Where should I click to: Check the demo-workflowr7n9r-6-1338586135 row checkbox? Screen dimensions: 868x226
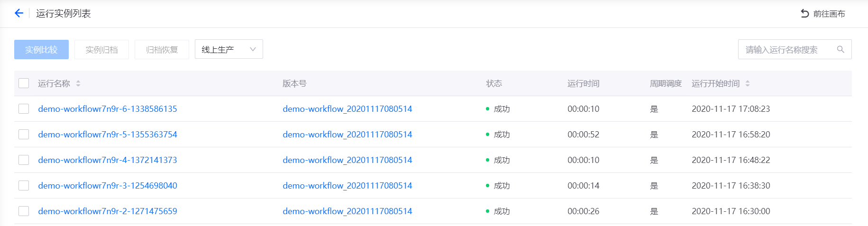[24, 109]
